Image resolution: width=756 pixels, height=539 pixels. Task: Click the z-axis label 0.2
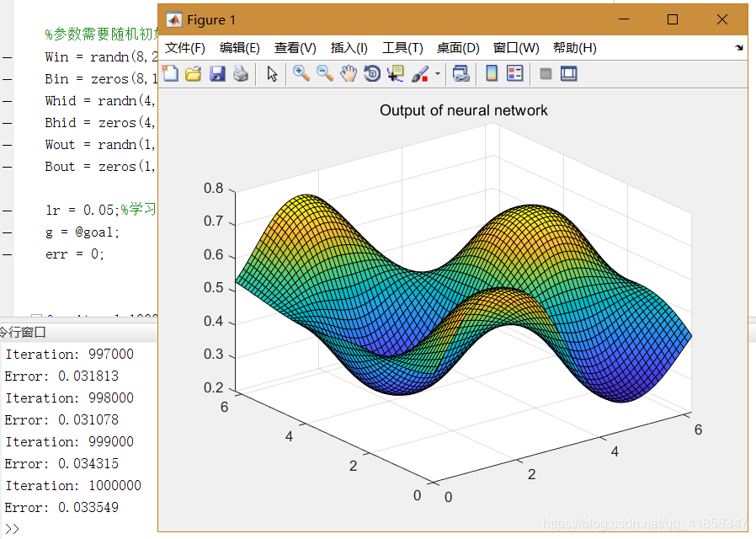pos(214,387)
